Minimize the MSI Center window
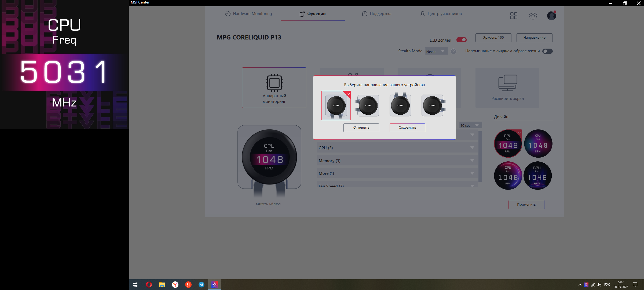Image resolution: width=644 pixels, height=290 pixels. pos(610,3)
